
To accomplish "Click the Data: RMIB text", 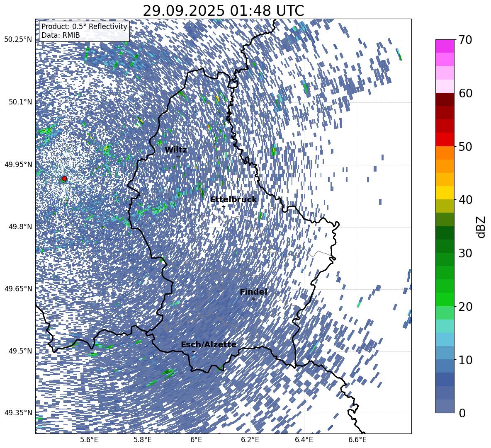I will pos(61,35).
